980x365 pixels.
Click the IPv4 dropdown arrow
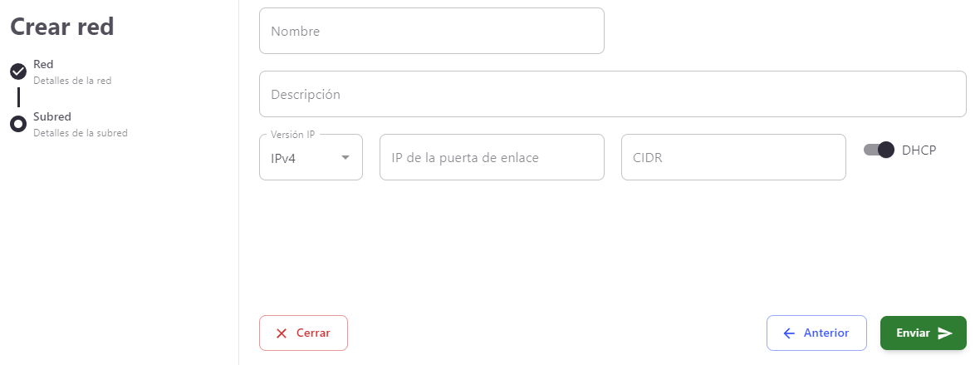345,157
